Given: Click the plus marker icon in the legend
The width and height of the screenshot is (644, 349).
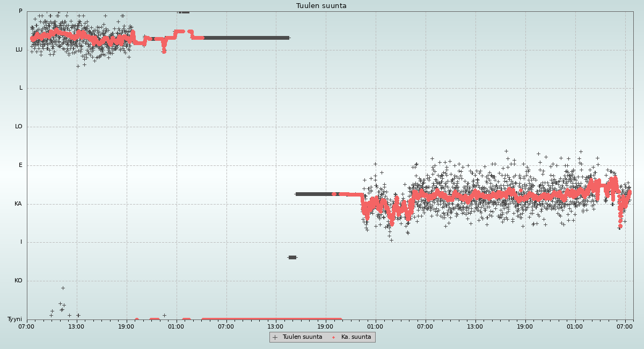Looking at the screenshot, I should 275,337.
